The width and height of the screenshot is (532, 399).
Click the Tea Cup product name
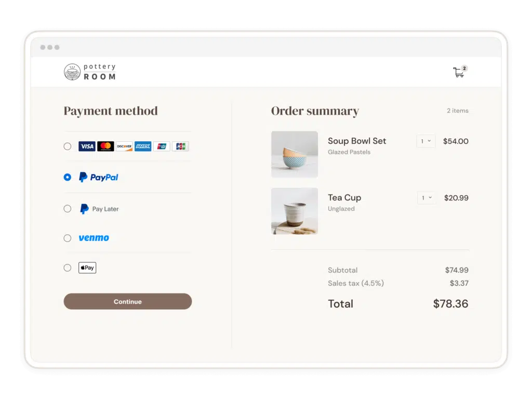344,197
